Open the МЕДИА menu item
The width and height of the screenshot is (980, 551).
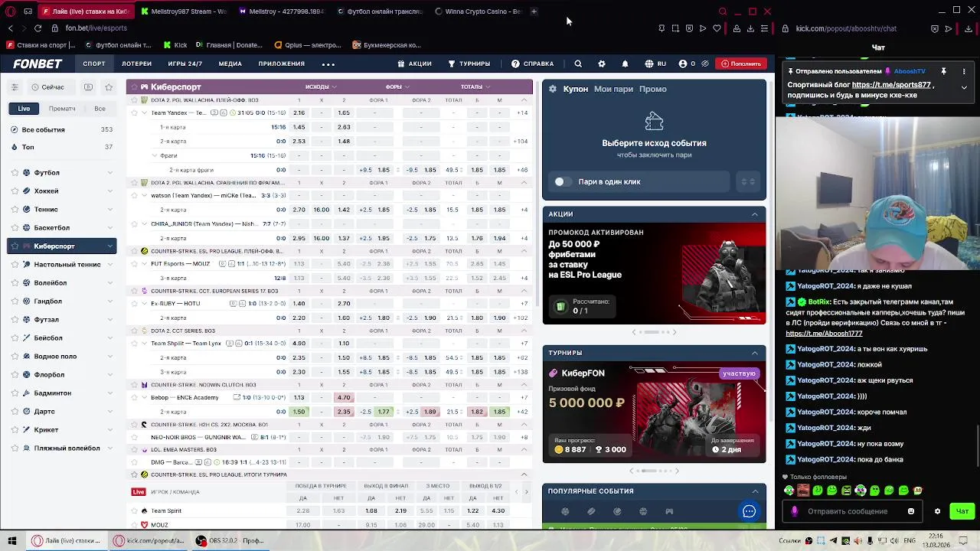pos(230,64)
